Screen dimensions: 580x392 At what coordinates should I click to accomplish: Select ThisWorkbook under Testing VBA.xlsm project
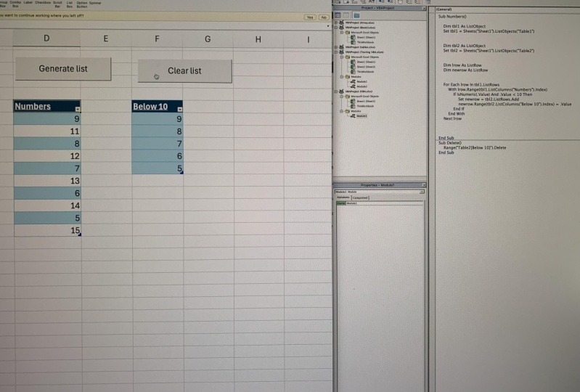[365, 72]
